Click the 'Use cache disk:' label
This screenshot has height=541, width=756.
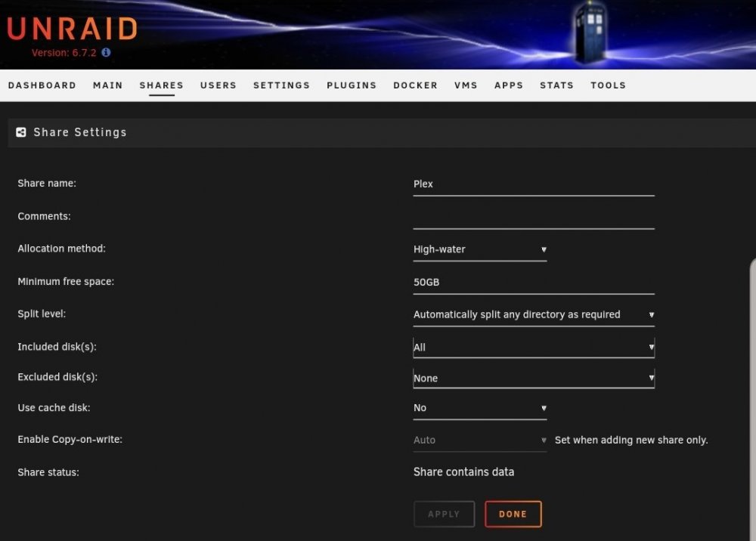tap(54, 408)
